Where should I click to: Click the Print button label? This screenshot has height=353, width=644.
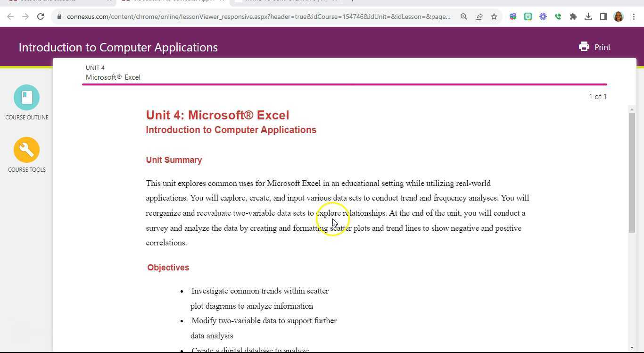pyautogui.click(x=602, y=47)
